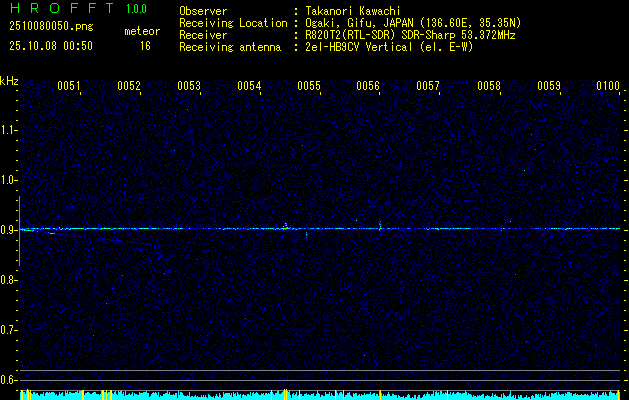Click the echo cluster just before 0055
This screenshot has width=629, height=400.
coord(286,227)
